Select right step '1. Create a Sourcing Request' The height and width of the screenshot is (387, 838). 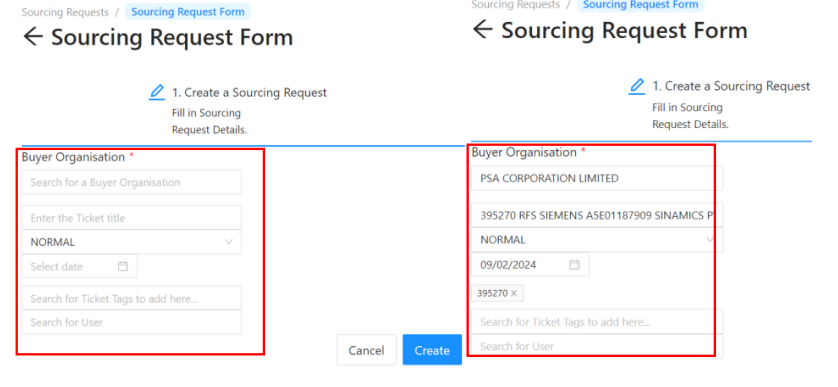click(x=731, y=86)
